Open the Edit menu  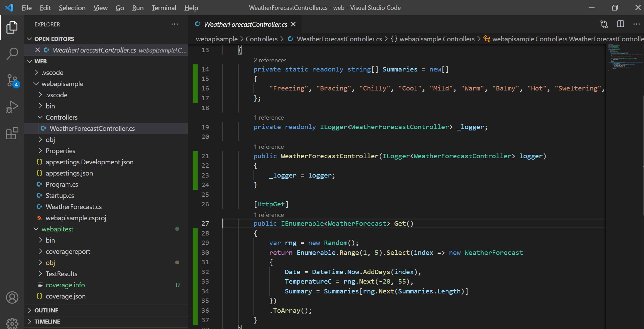(45, 7)
